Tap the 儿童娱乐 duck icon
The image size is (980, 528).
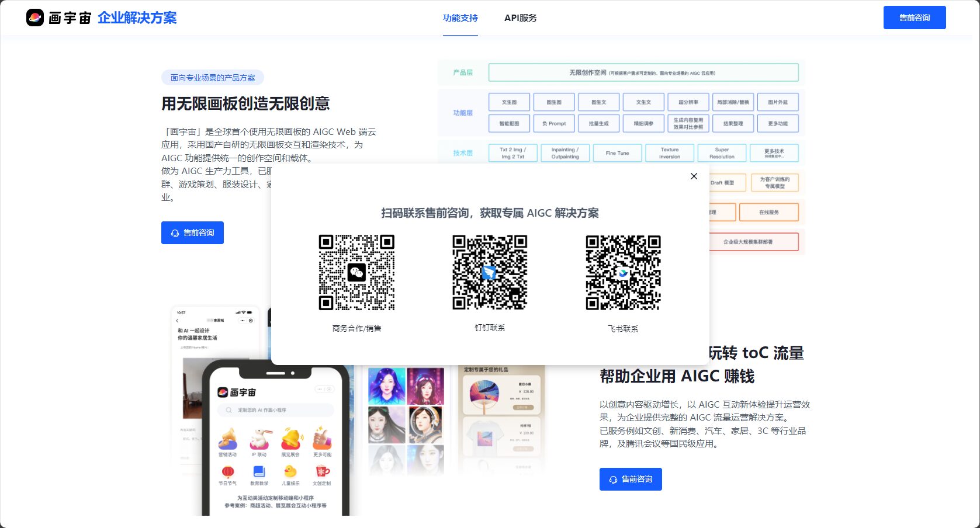[290, 471]
